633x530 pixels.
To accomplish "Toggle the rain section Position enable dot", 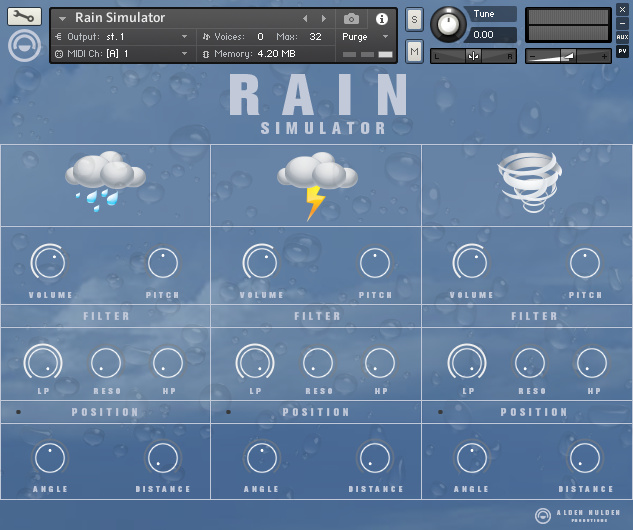I will pyautogui.click(x=19, y=412).
